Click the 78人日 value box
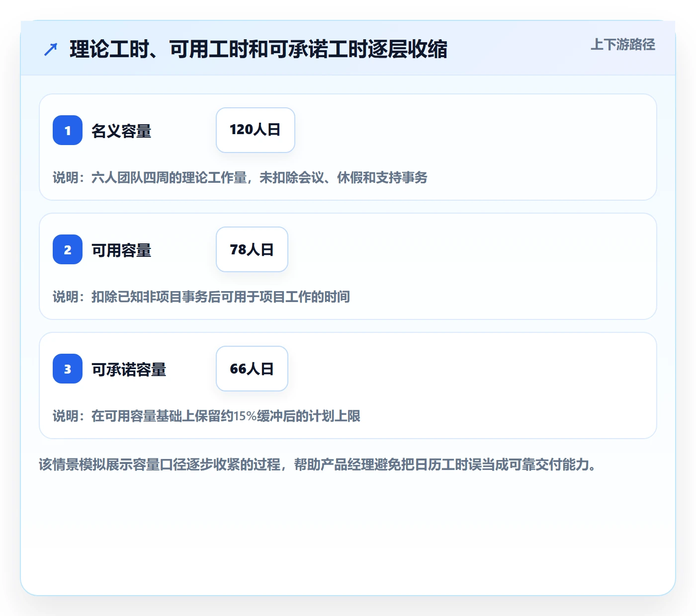The width and height of the screenshot is (696, 616). tap(252, 249)
